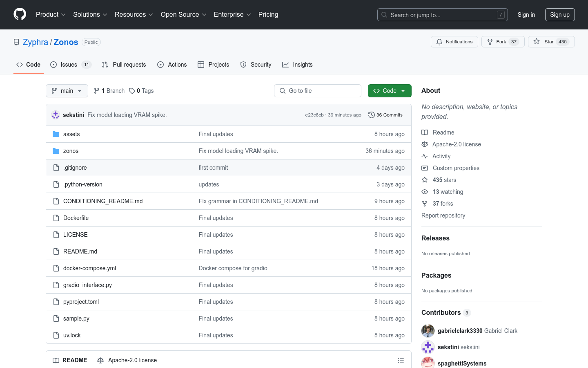Open the Security tab
The width and height of the screenshot is (588, 368).
click(256, 65)
